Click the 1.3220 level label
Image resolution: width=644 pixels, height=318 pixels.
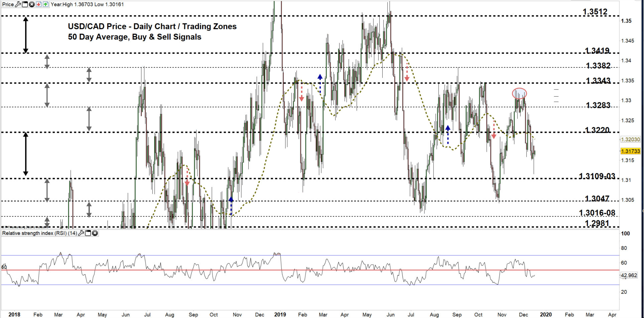tap(597, 130)
